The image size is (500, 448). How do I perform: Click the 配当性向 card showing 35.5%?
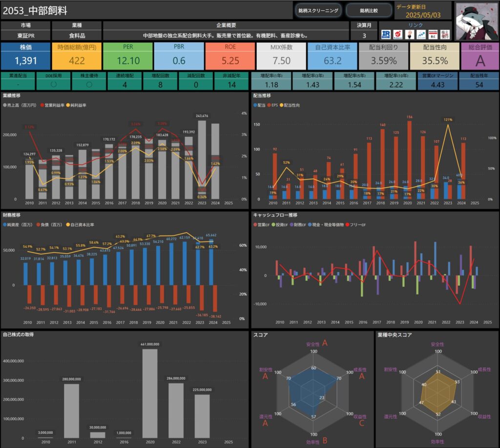435,56
